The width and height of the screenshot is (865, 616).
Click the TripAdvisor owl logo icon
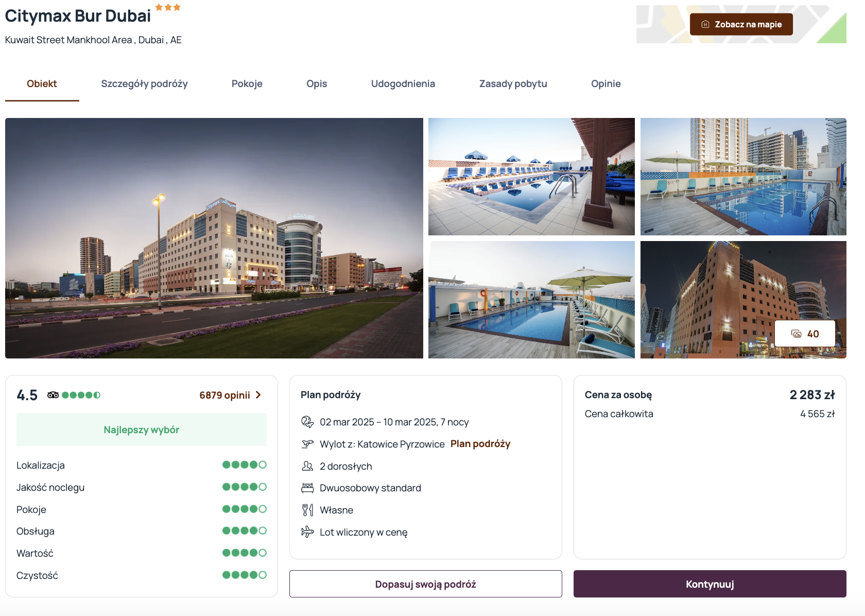(53, 395)
